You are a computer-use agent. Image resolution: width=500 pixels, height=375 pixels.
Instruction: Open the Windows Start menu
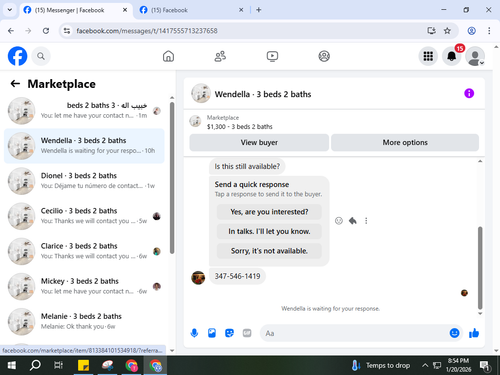(x=12, y=366)
